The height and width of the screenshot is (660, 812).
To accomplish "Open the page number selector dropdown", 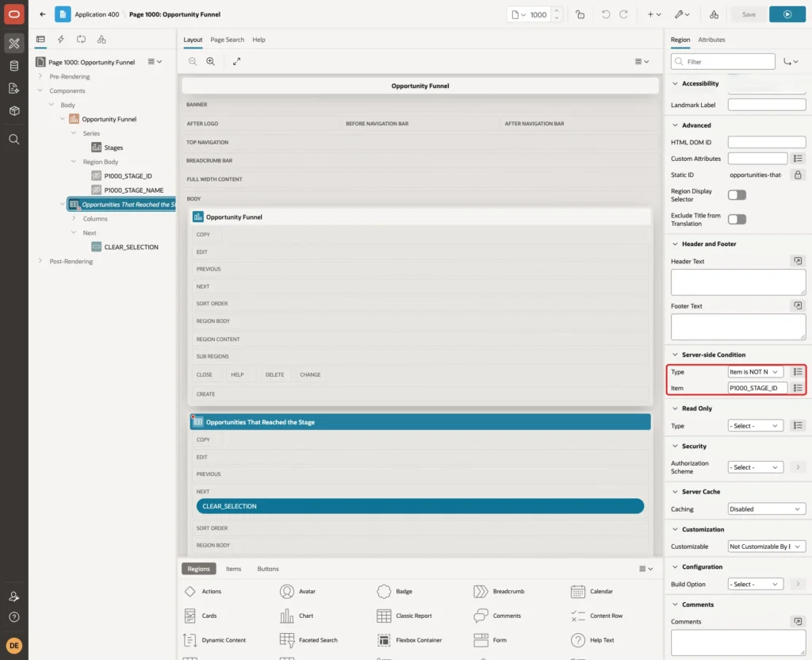I will point(519,14).
